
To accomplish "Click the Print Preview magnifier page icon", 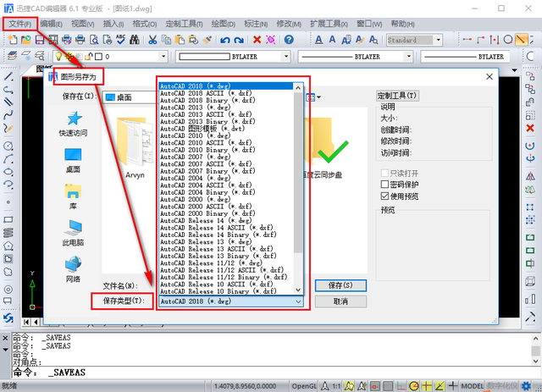I will point(94,40).
